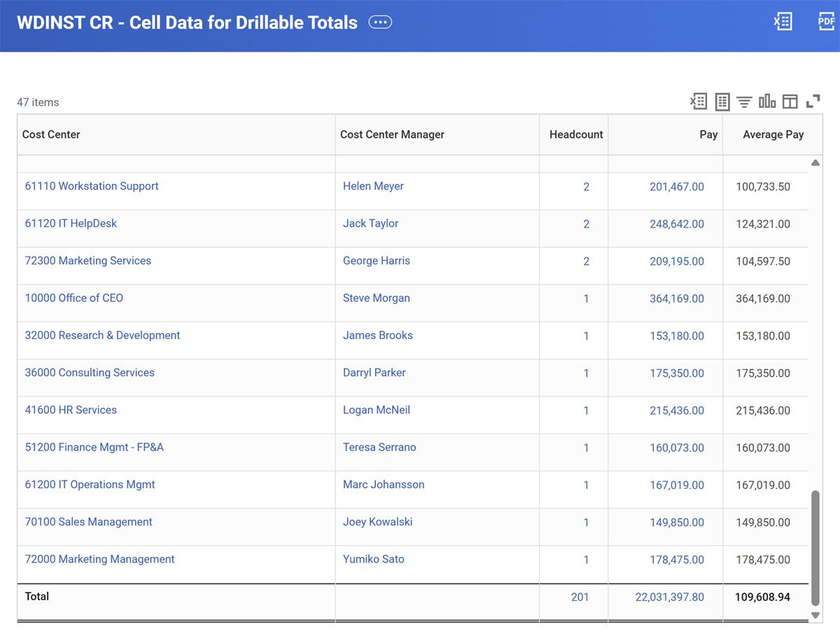Image resolution: width=840 pixels, height=636 pixels.
Task: Open manager Joey Kowalski profile
Action: [x=378, y=522]
